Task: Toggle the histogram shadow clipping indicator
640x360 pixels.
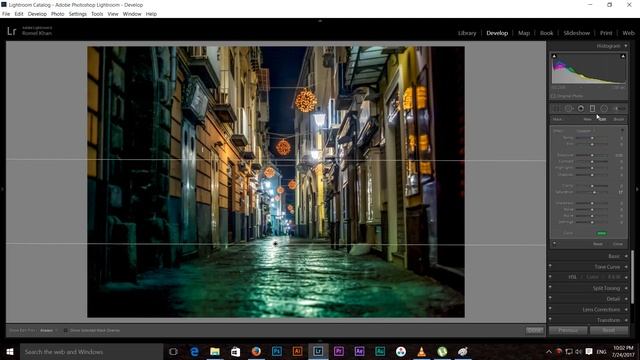Action: tap(554, 56)
